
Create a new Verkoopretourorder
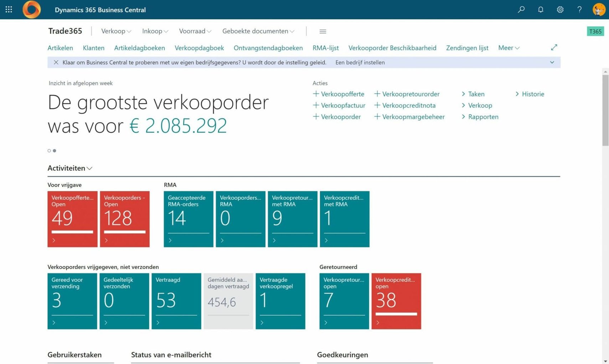[x=407, y=94]
